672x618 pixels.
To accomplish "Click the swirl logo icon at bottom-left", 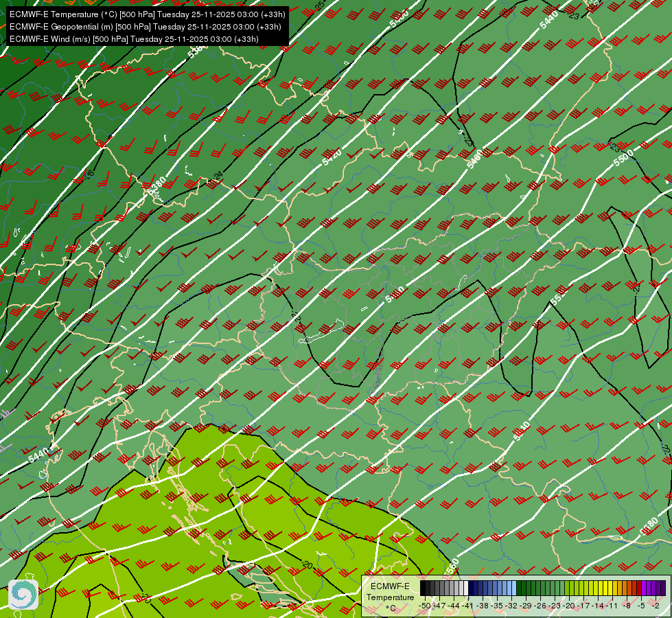I will (23, 595).
